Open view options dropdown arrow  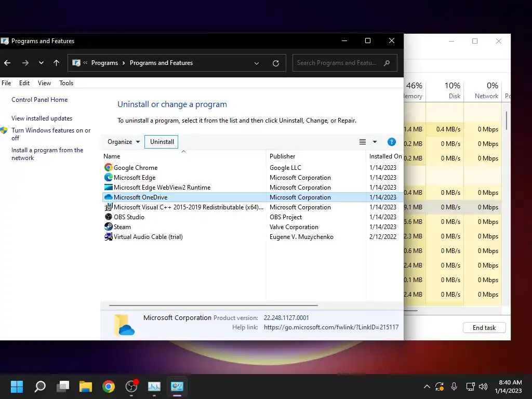[375, 142]
